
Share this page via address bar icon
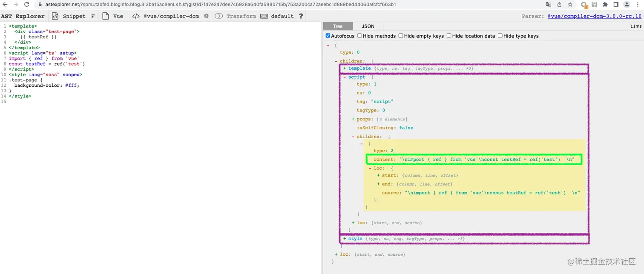pyautogui.click(x=559, y=4)
